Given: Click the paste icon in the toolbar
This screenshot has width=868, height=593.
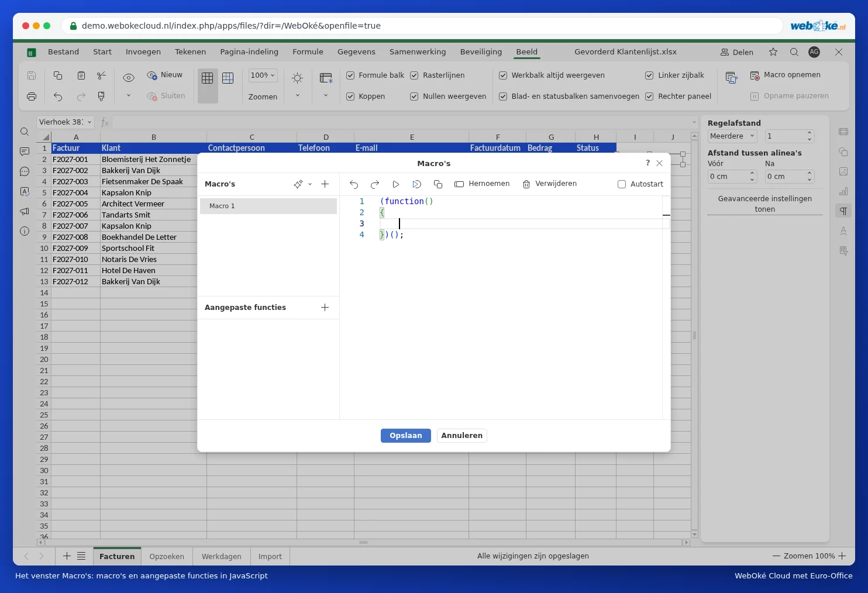Looking at the screenshot, I should (x=81, y=75).
